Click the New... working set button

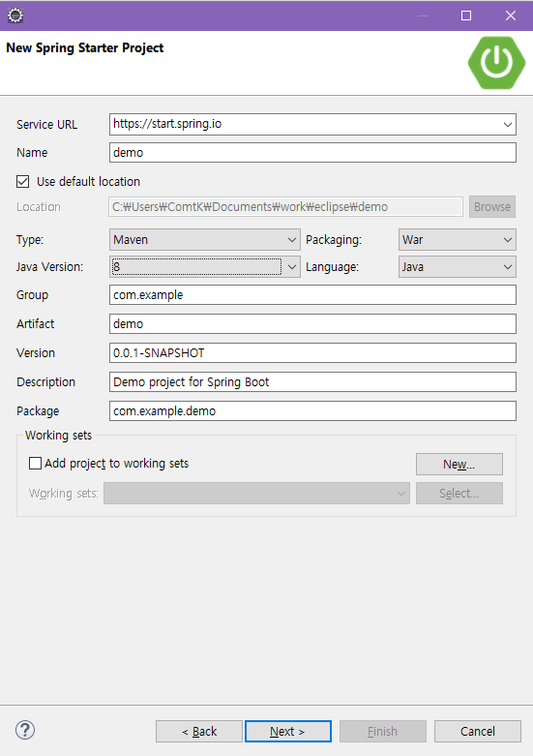pos(459,465)
